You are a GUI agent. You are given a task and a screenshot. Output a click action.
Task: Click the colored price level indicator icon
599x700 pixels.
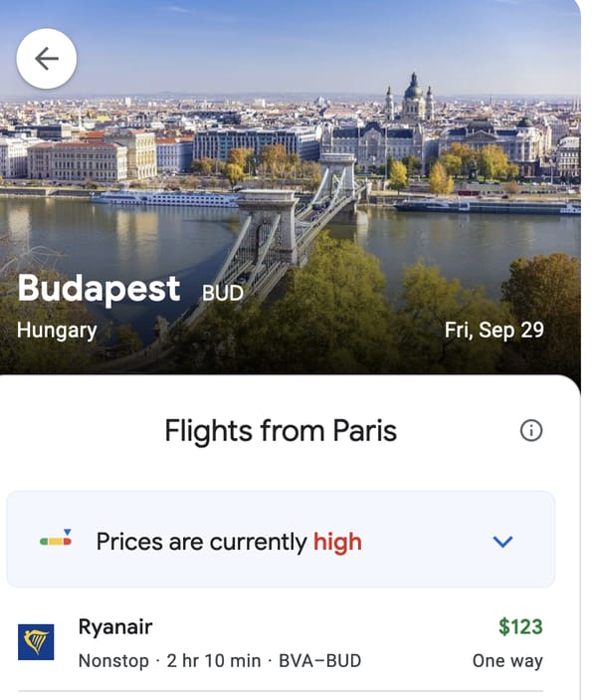pyautogui.click(x=56, y=540)
